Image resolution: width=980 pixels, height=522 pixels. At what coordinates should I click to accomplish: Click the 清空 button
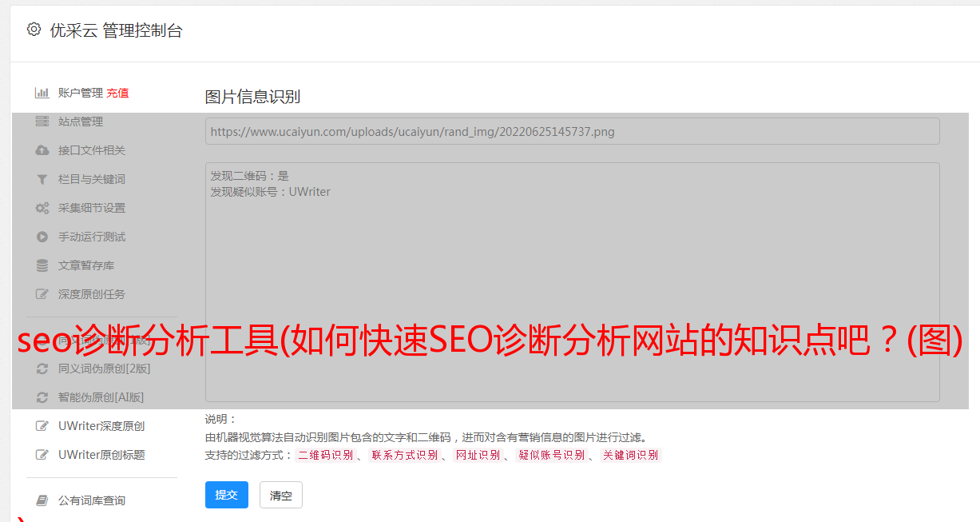click(x=281, y=495)
